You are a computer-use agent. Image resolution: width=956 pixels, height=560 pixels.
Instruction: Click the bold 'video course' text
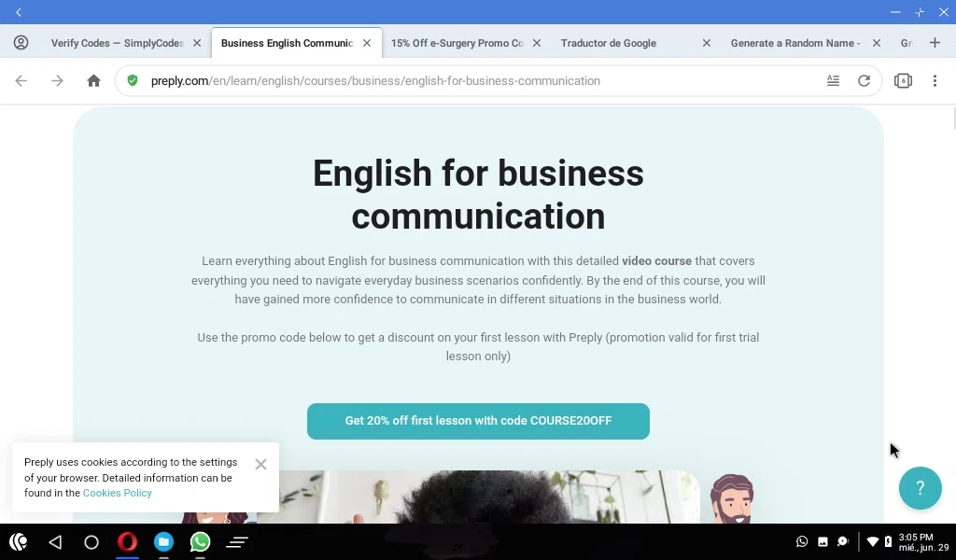click(656, 260)
